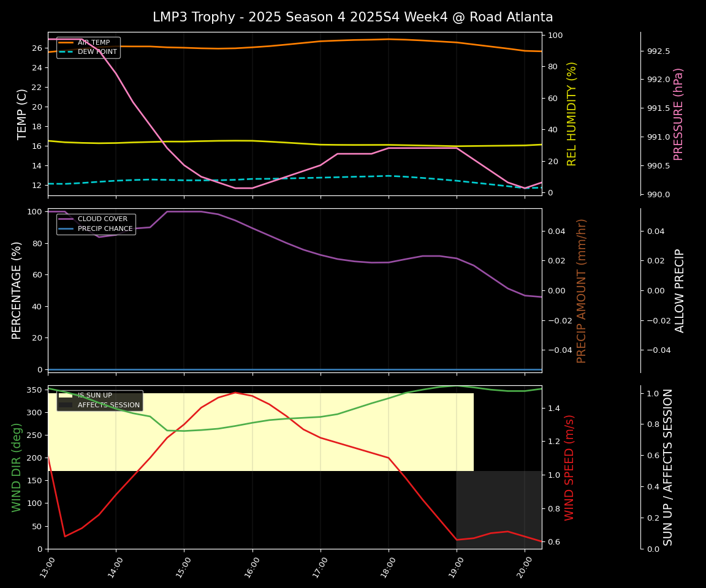Select the AFFECTS SESSION legend entry
This screenshot has width=706, height=588.
pyautogui.click(x=108, y=405)
